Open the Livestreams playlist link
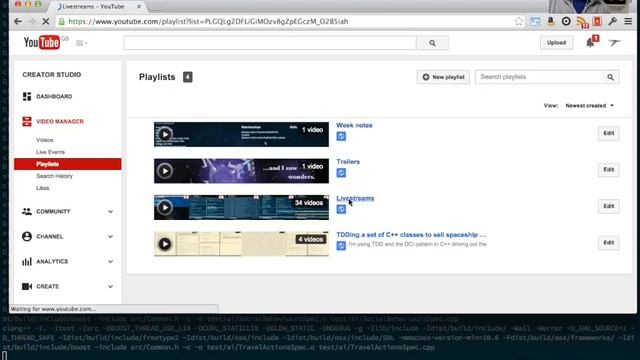The height and width of the screenshot is (360, 640). tap(355, 198)
